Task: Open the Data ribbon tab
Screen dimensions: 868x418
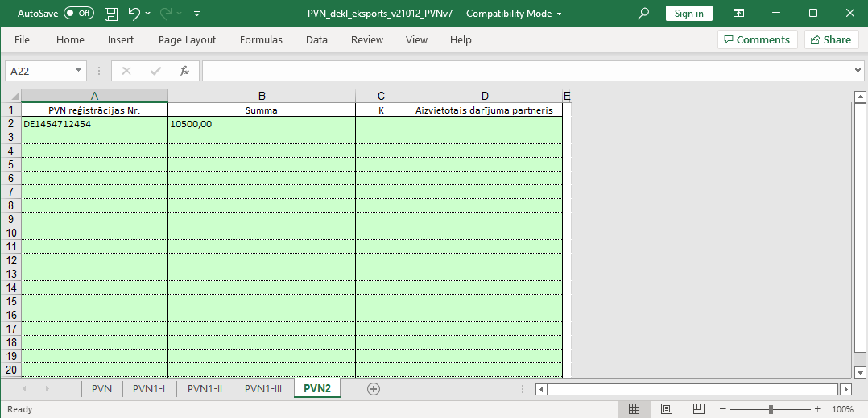Action: point(316,39)
